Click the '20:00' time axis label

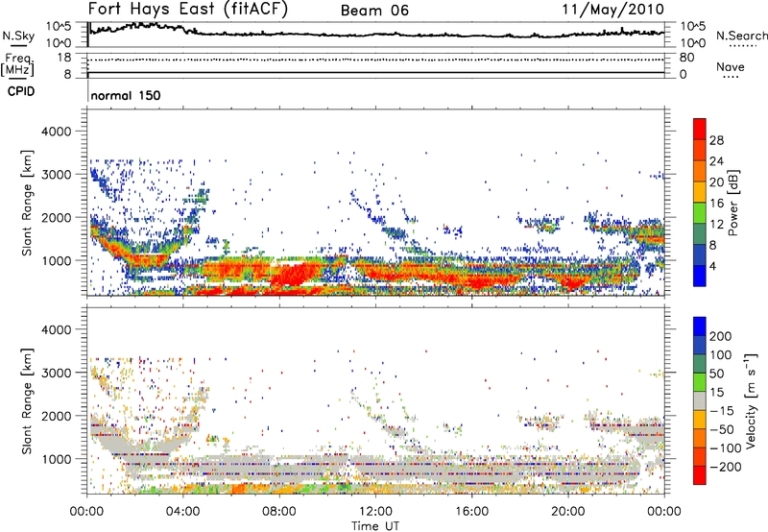[567, 512]
